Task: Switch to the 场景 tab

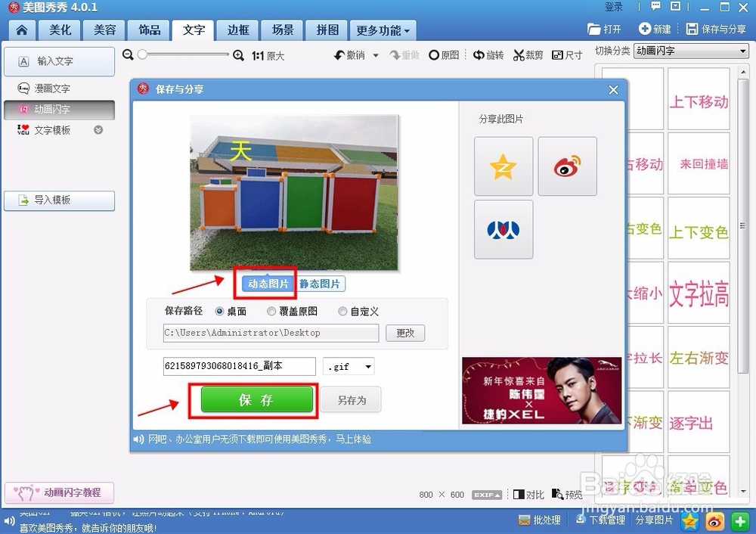Action: pyautogui.click(x=283, y=30)
